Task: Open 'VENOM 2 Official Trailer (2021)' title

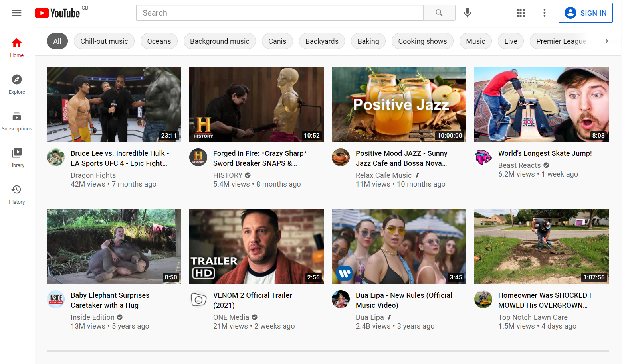Action: tap(252, 300)
